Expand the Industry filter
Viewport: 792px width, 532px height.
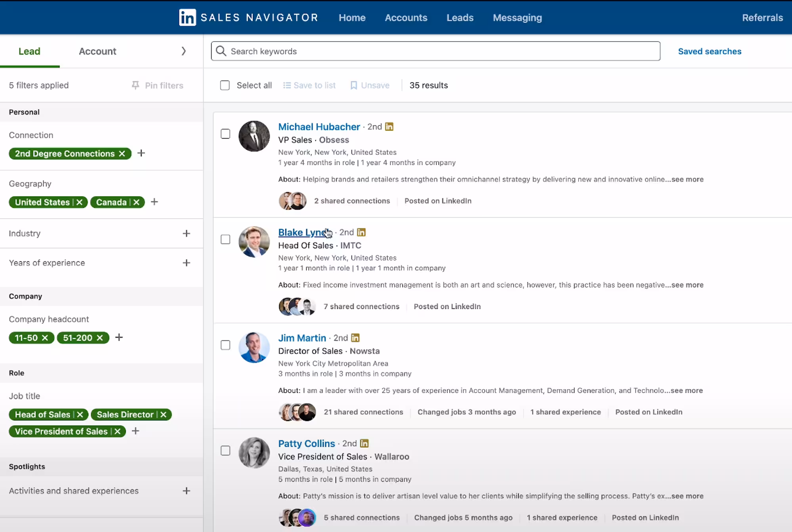pos(186,234)
